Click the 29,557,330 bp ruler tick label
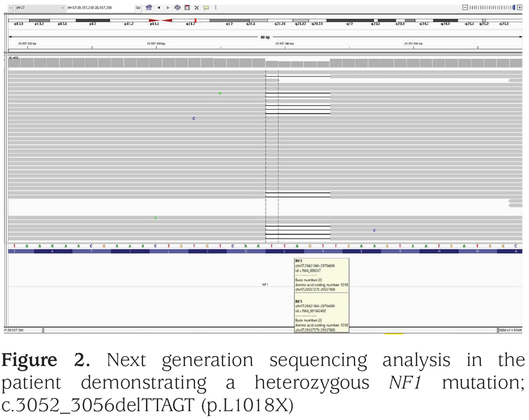Image resolution: width=529 pixels, height=420 pixels. pyautogui.click(x=156, y=44)
